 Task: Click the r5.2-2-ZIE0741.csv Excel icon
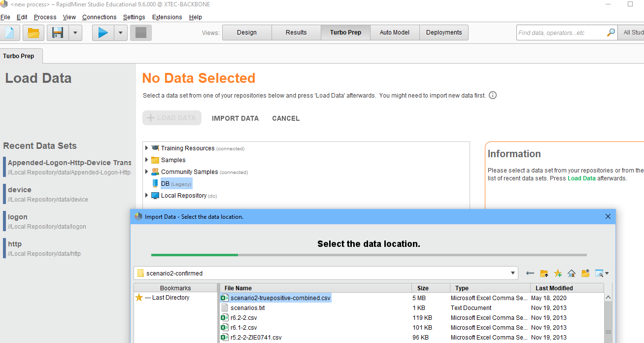pos(225,337)
